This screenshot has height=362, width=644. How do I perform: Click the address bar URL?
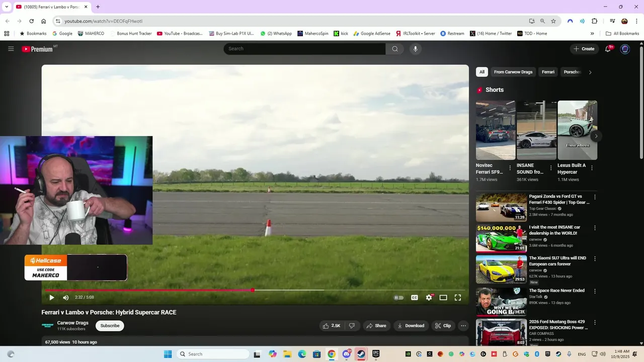coord(103,21)
